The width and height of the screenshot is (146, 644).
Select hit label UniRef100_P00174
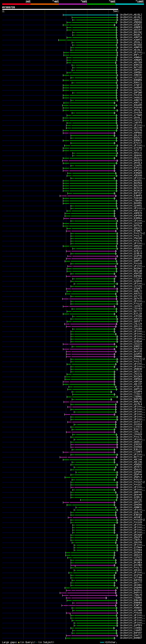point(131,241)
